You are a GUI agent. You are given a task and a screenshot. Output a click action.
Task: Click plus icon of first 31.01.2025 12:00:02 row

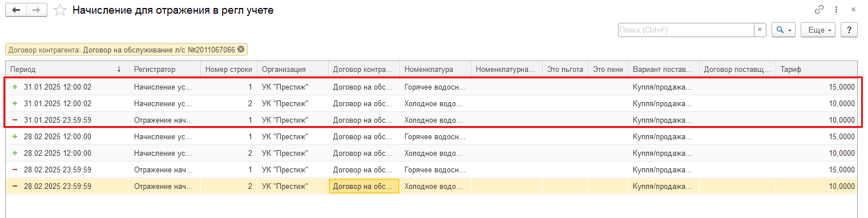[x=15, y=87]
